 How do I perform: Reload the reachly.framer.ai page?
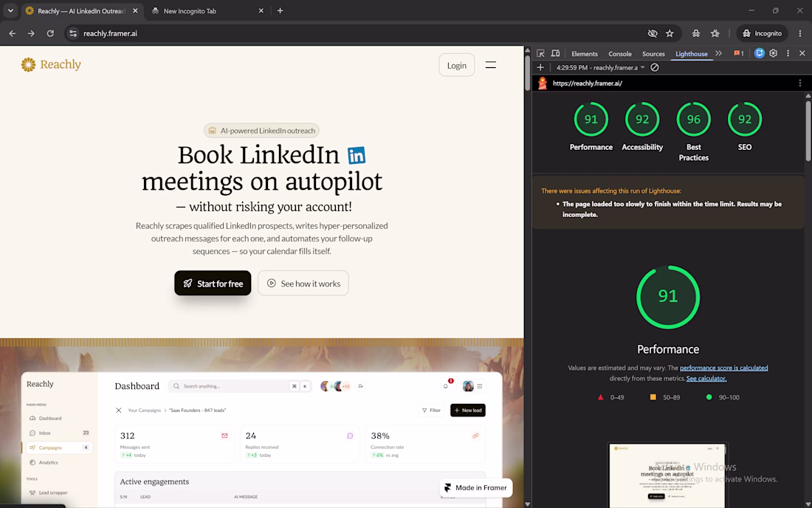tap(50, 33)
